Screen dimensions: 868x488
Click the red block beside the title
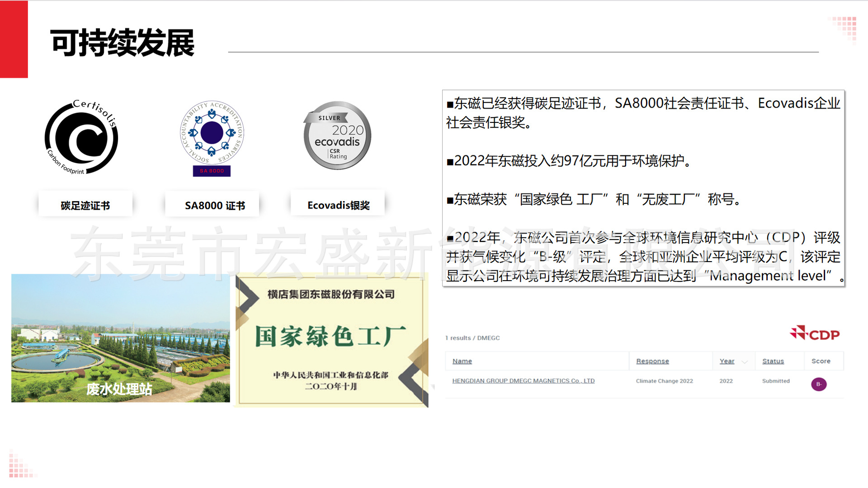tap(14, 39)
